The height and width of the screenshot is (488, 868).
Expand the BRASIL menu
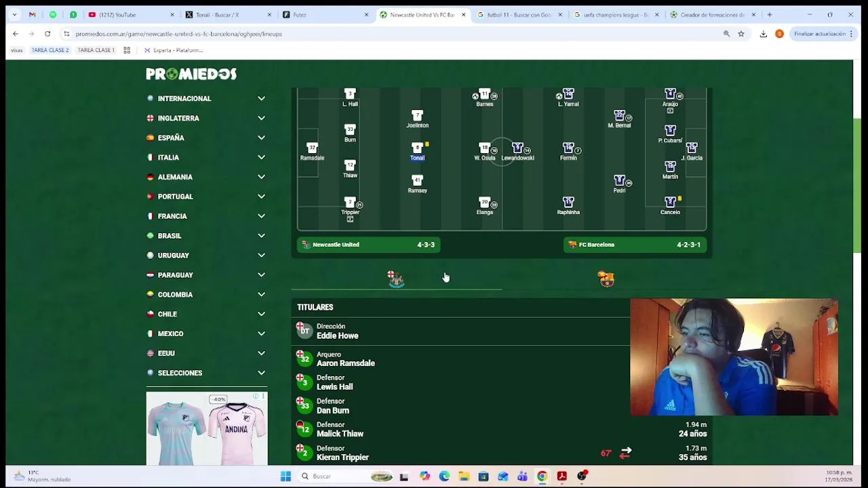click(206, 236)
